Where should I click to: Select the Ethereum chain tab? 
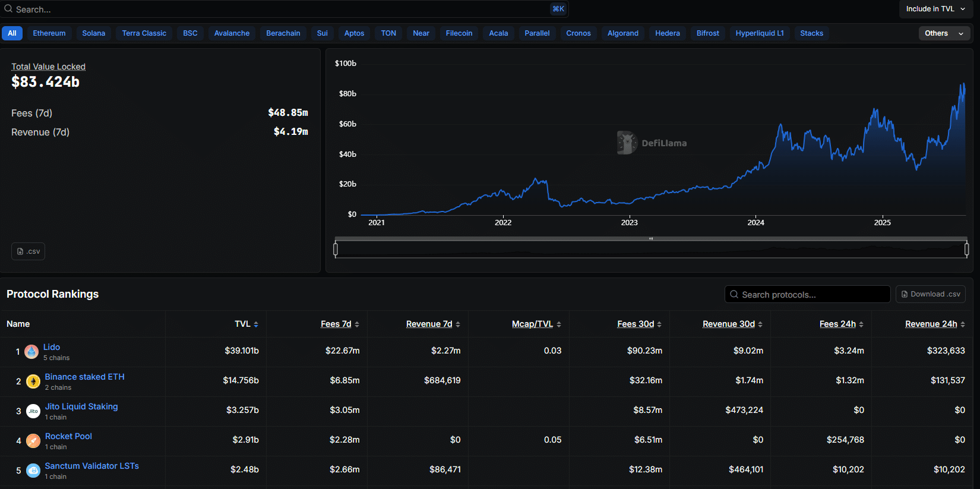pyautogui.click(x=49, y=33)
